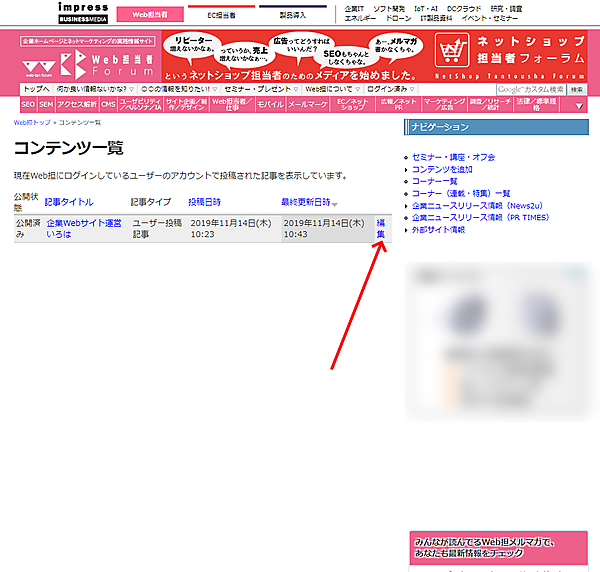Sort by 最終更新日時 column header
The height and width of the screenshot is (572, 600).
306,202
